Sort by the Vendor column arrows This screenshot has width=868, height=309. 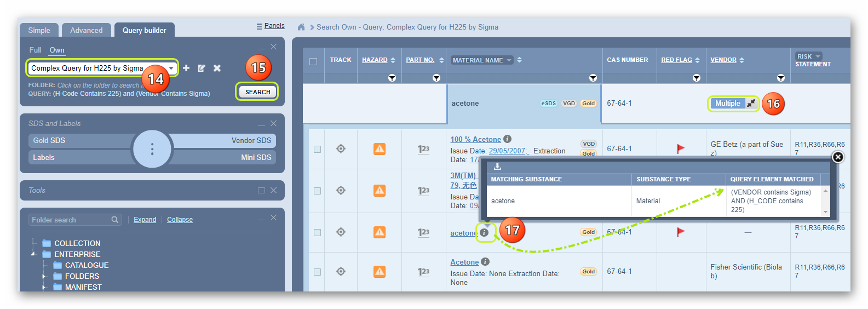(x=741, y=60)
